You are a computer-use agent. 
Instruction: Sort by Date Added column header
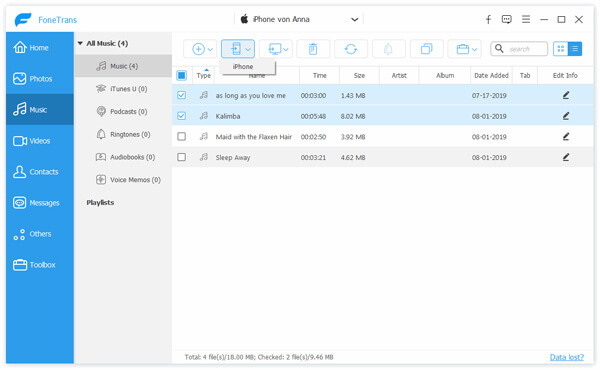[x=491, y=75]
